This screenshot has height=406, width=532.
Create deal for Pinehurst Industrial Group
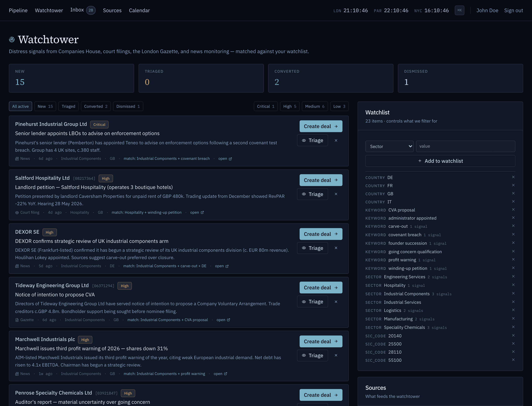click(x=321, y=126)
